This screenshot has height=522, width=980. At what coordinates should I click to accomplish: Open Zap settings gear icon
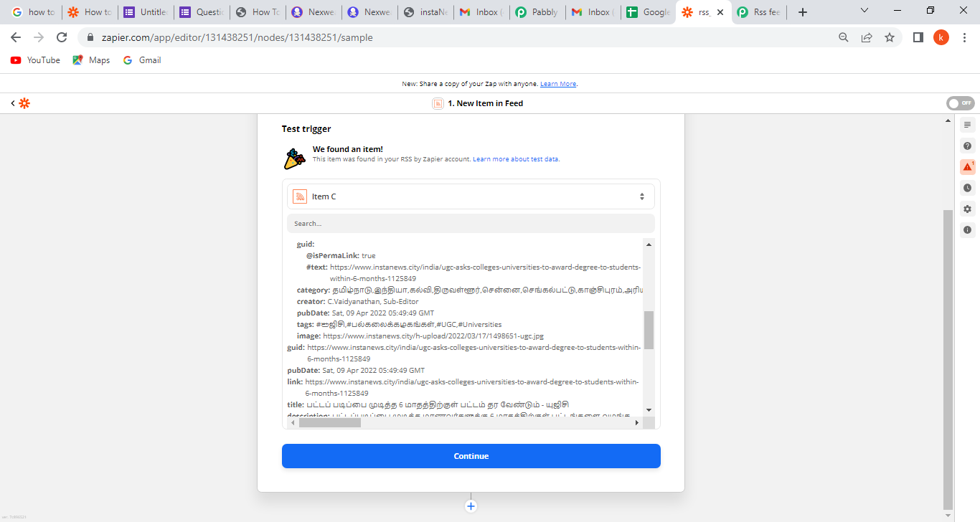pos(967,209)
